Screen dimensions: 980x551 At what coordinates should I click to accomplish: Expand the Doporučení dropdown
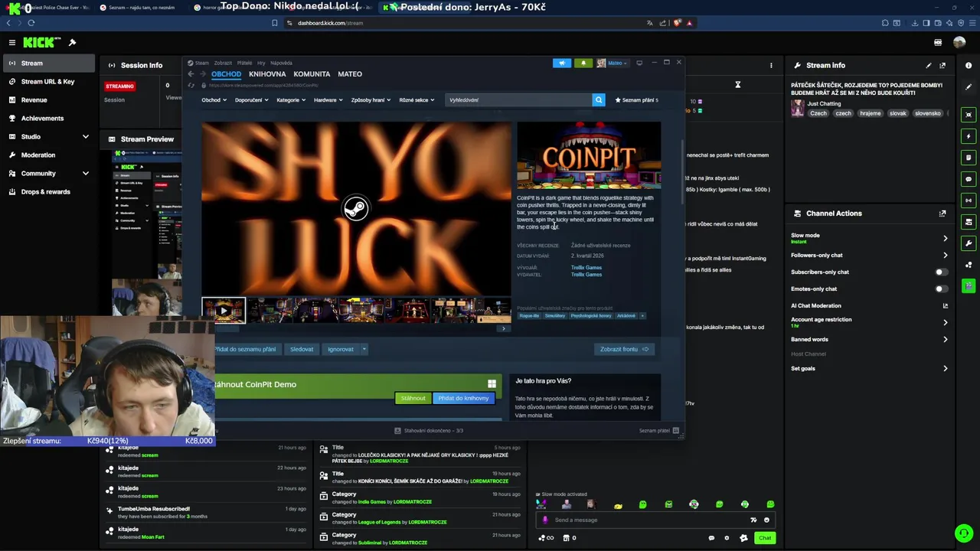coord(252,100)
